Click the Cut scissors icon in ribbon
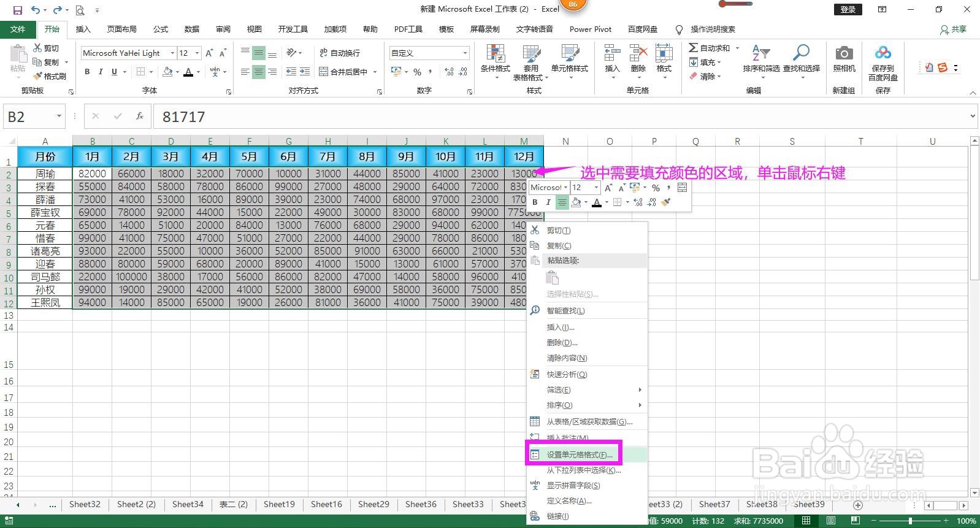Screen dimensions: 980x528 click(37, 48)
